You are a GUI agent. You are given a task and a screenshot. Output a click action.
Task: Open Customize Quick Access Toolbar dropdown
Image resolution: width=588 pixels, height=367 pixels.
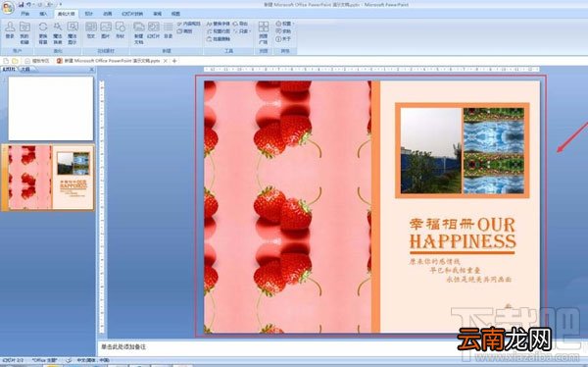(x=61, y=5)
